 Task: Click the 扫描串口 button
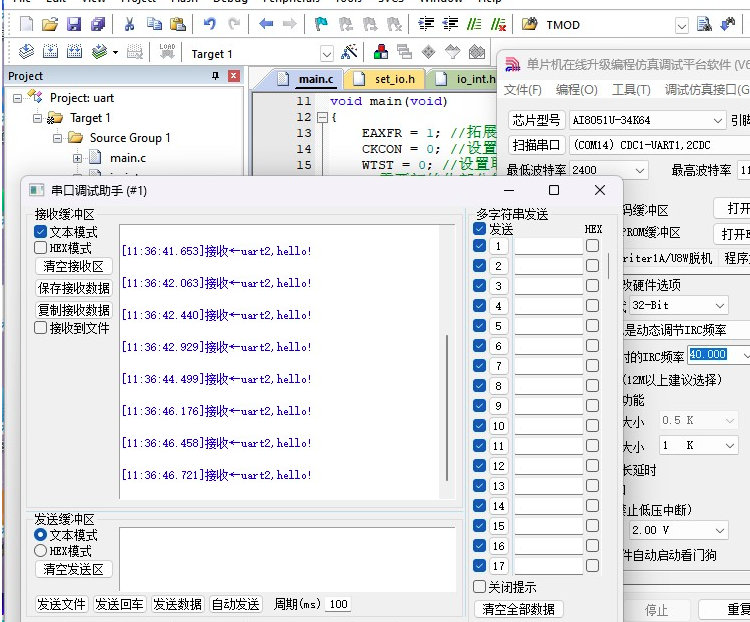click(x=536, y=145)
